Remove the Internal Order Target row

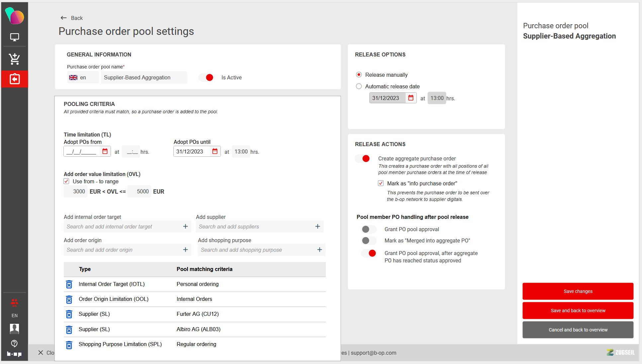[69, 284]
